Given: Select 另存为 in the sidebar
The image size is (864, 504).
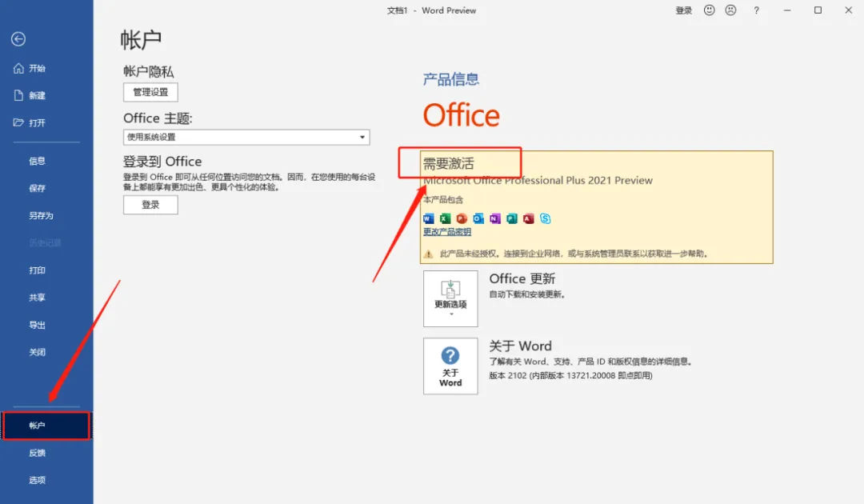Looking at the screenshot, I should [41, 215].
